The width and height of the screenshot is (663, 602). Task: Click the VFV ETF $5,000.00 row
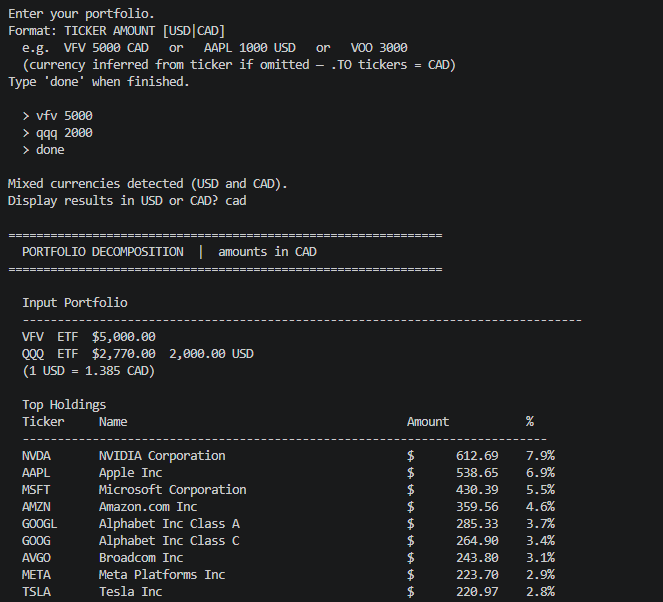(x=89, y=337)
